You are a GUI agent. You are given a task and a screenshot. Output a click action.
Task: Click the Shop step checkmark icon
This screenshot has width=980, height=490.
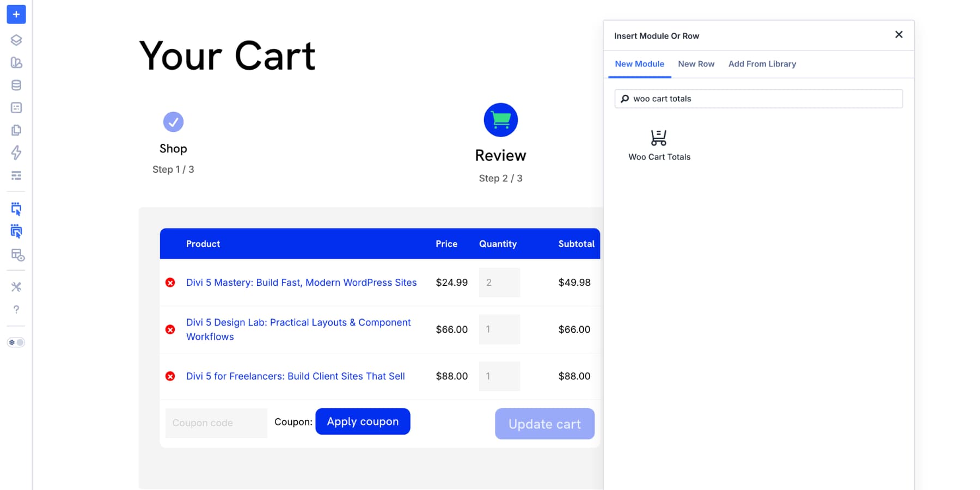(x=173, y=122)
